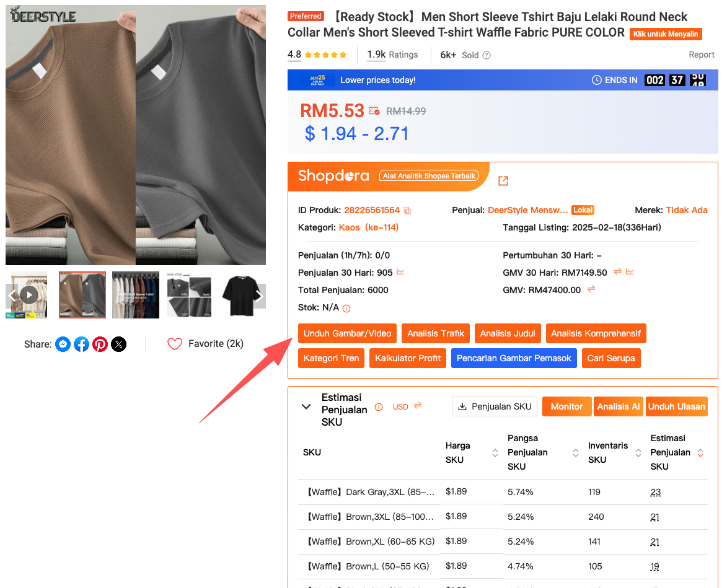The height and width of the screenshot is (588, 727).
Task: Share the product via Facebook
Action: point(81,344)
